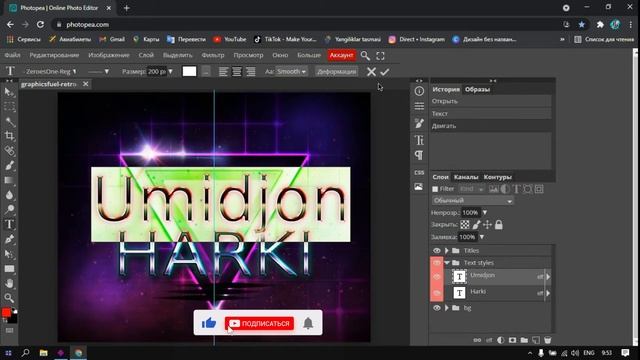Select the Gradient tool

9,180
